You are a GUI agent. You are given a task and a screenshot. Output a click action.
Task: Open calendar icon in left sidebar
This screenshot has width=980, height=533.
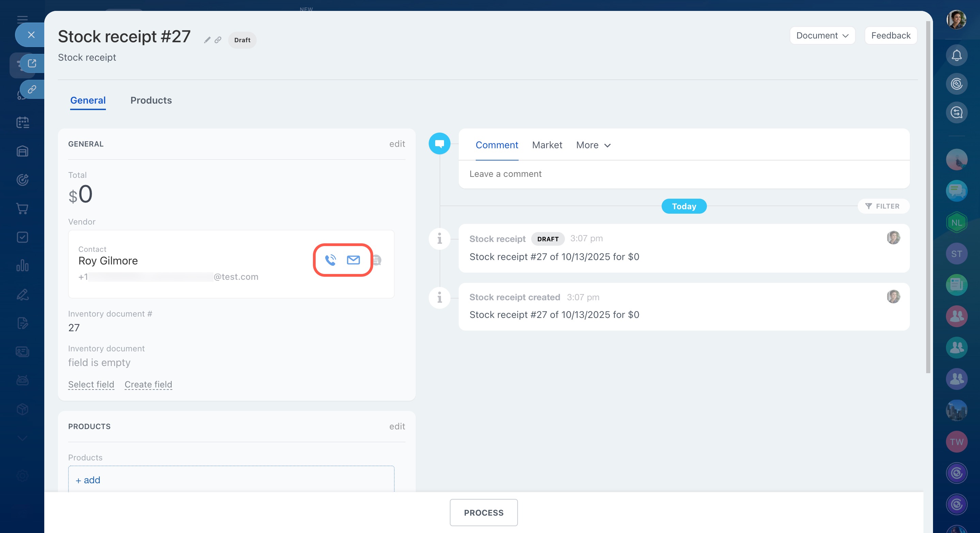(22, 123)
